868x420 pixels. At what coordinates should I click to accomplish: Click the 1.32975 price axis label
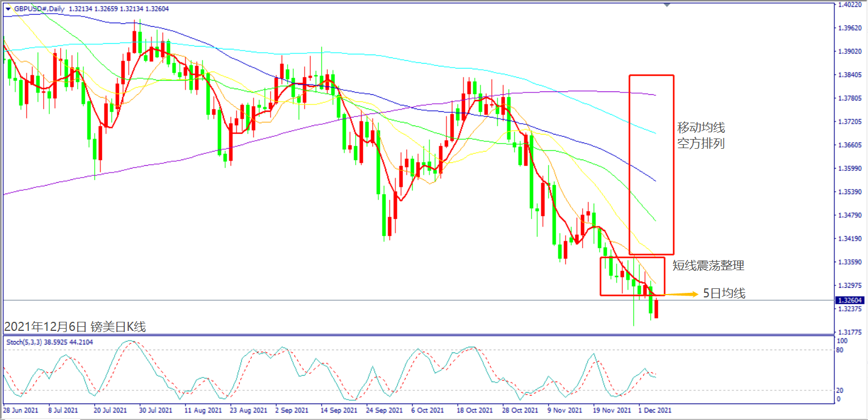[850, 286]
